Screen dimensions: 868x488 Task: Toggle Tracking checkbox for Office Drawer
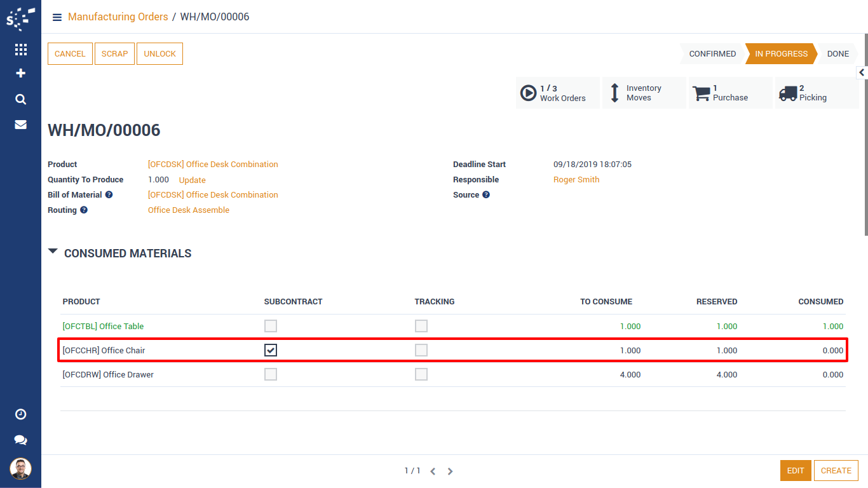(421, 374)
